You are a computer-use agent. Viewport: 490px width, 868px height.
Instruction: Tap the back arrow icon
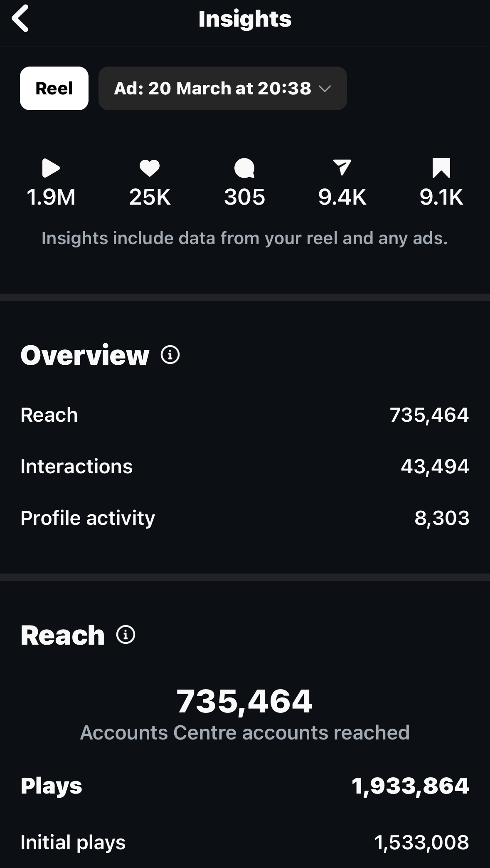(x=20, y=18)
